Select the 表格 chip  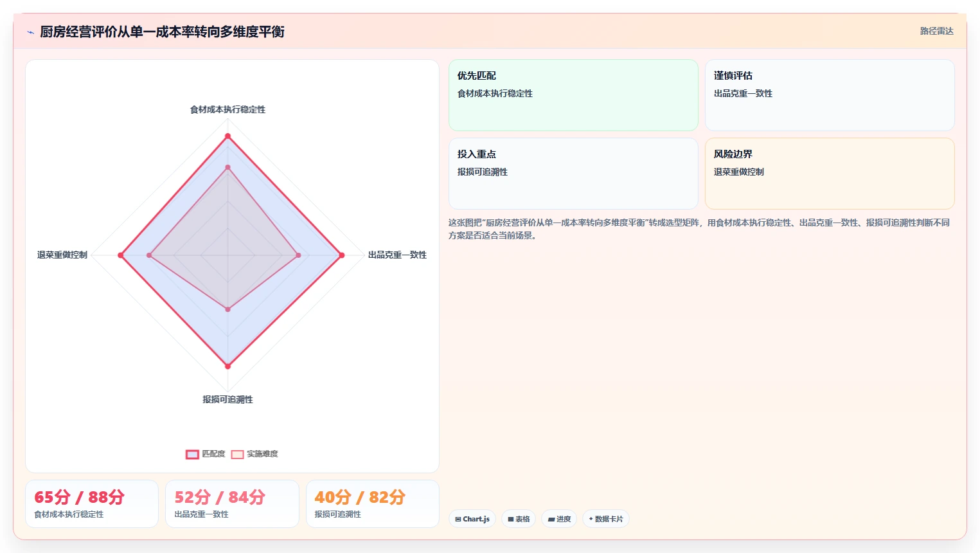click(x=519, y=519)
